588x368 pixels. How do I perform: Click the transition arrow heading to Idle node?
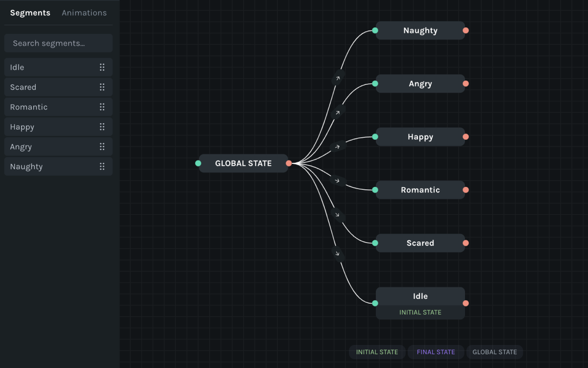pyautogui.click(x=337, y=253)
